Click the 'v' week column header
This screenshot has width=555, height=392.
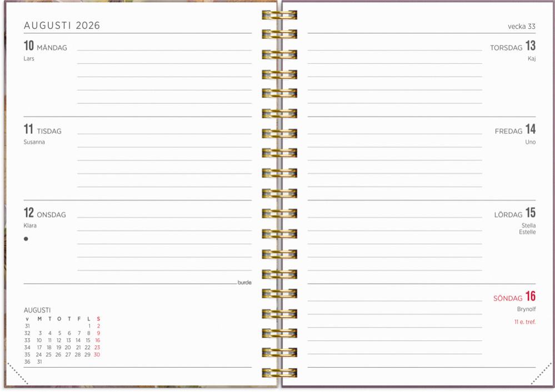coord(27,319)
